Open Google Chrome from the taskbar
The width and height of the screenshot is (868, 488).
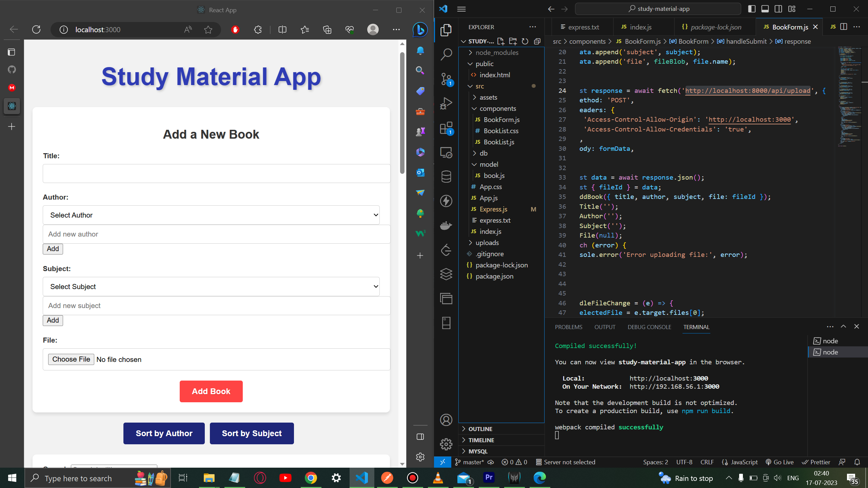311,478
